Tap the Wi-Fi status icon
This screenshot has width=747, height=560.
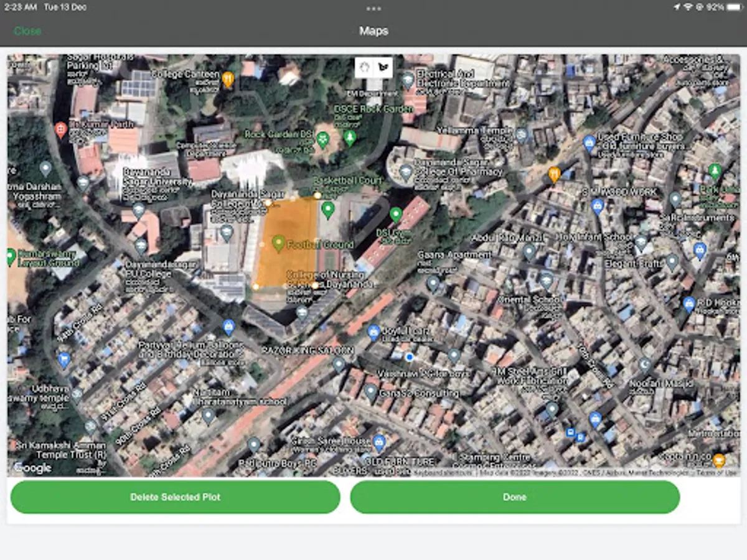click(x=688, y=7)
